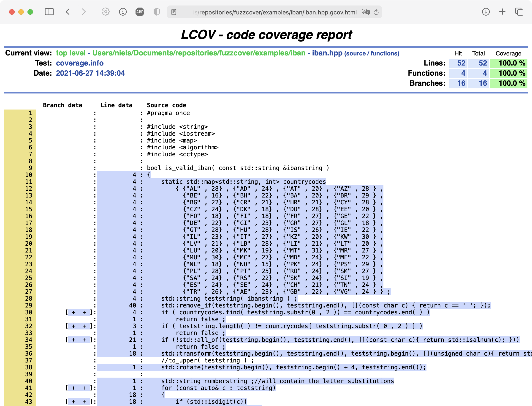
Task: Click the Branches coverage '100.0 %' cell
Action: pos(508,83)
